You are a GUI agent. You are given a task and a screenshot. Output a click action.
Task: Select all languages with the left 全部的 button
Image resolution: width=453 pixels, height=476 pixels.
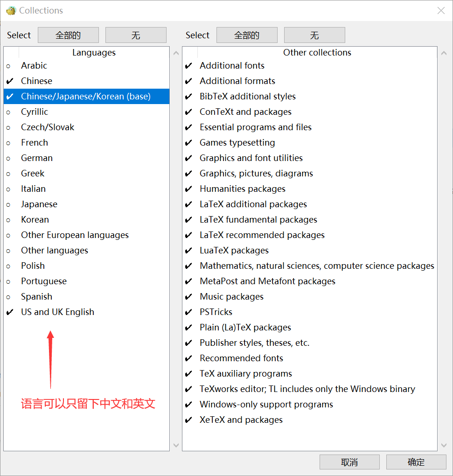[68, 35]
